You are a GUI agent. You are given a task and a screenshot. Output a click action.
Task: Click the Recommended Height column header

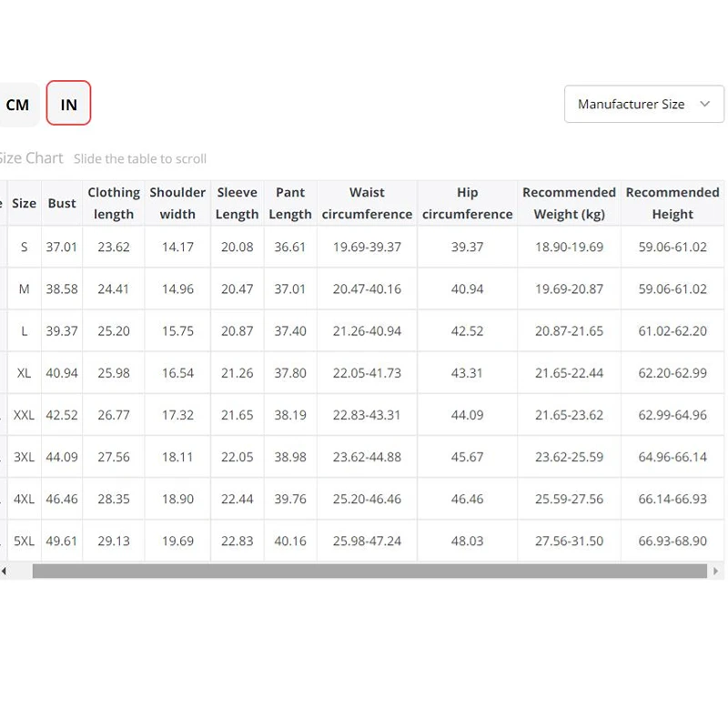[x=672, y=203]
